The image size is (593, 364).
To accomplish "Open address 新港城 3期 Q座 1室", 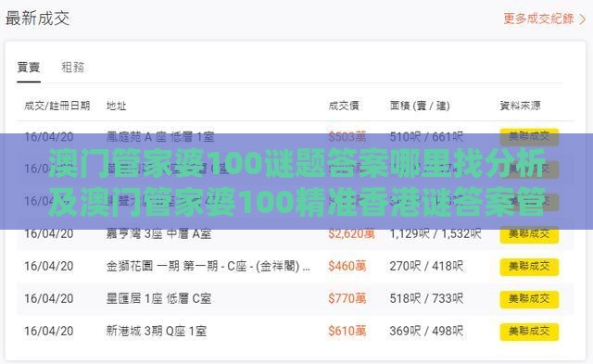I will pos(157,332).
